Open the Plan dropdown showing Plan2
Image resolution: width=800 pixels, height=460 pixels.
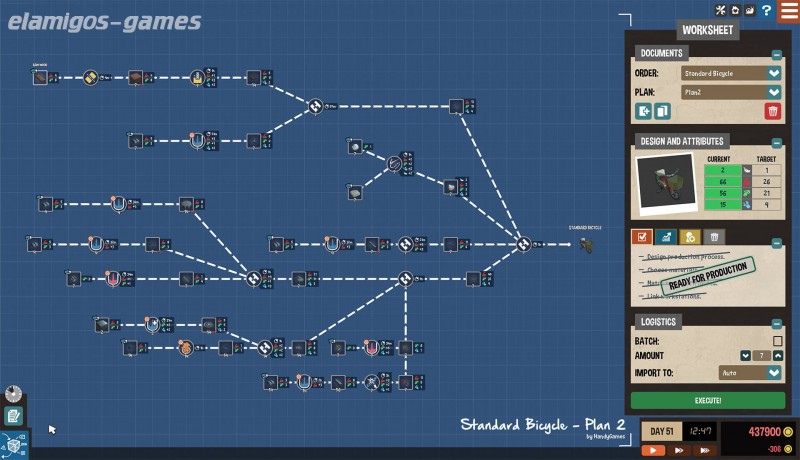pos(773,92)
